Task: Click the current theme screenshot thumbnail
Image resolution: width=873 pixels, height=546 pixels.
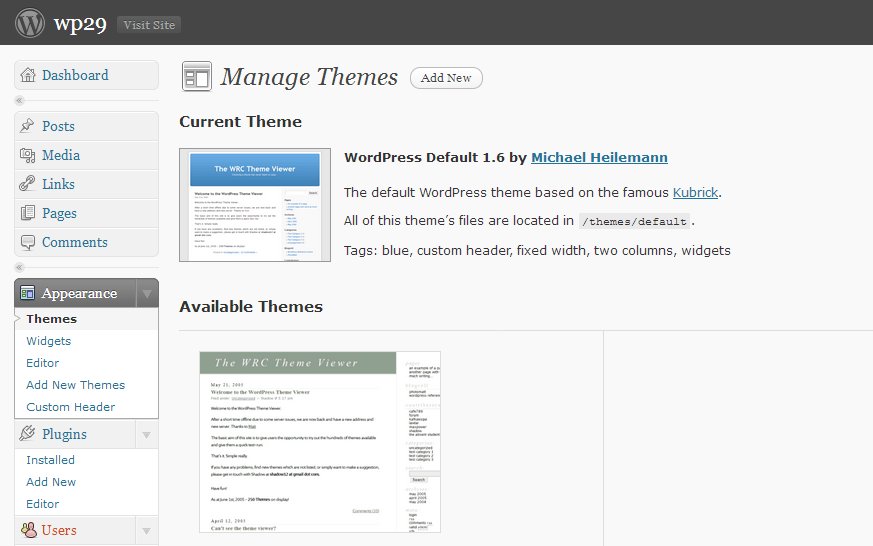Action: 255,205
